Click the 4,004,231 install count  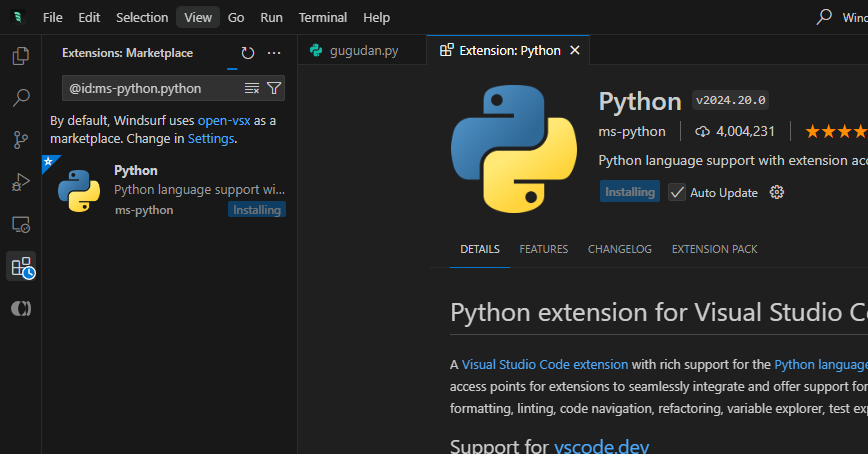tap(735, 131)
